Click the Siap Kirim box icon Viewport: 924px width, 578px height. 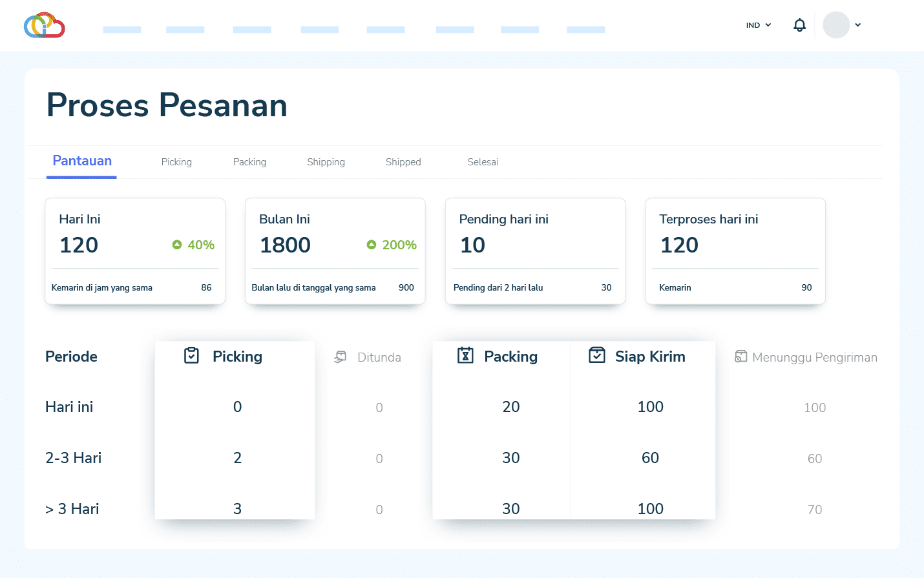(597, 355)
